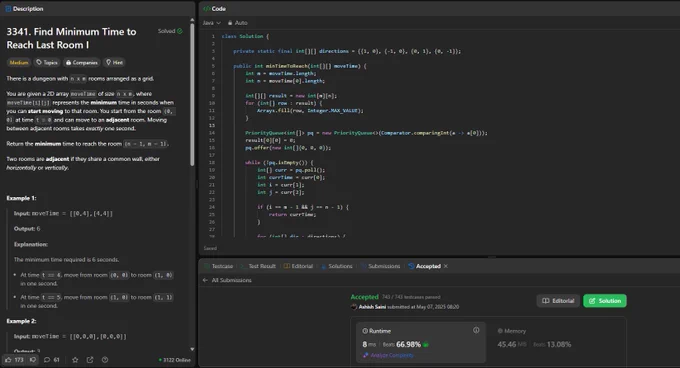Click the green Solution button
This screenshot has width=680, height=368.
[605, 301]
